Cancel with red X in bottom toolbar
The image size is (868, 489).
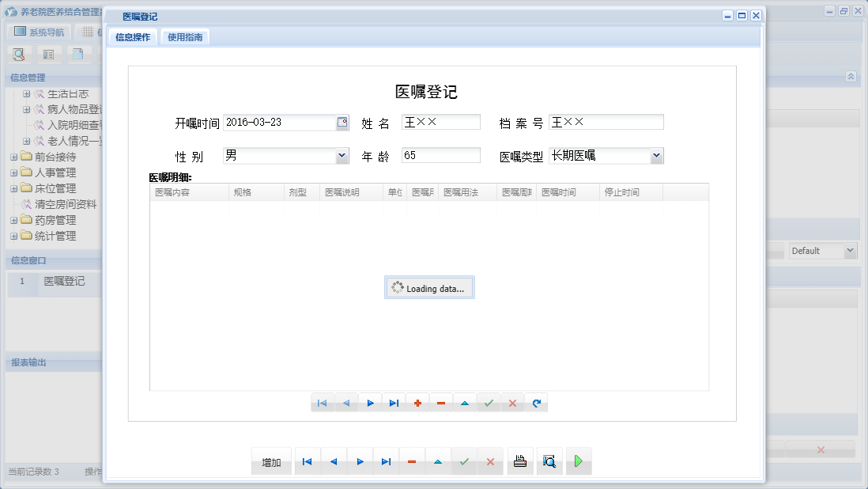pyautogui.click(x=490, y=462)
